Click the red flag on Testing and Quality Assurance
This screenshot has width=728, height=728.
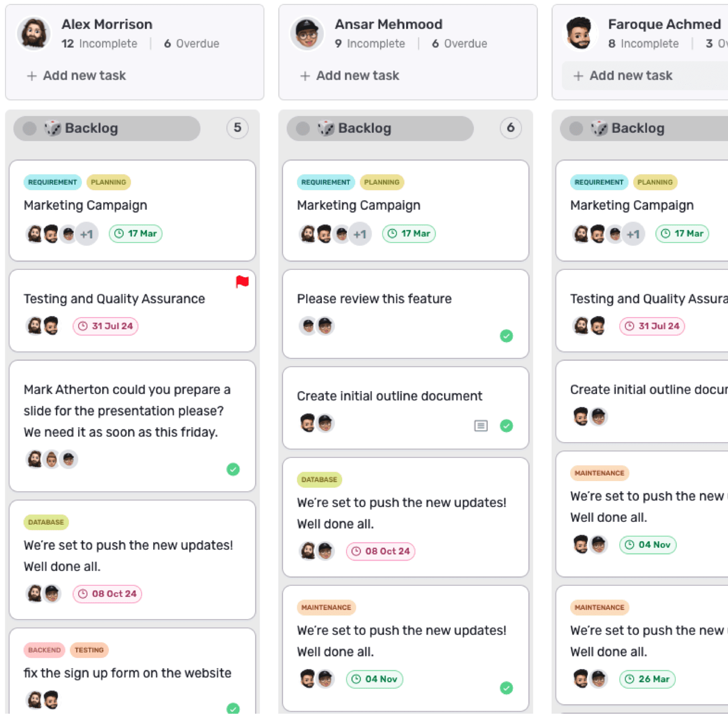243,281
